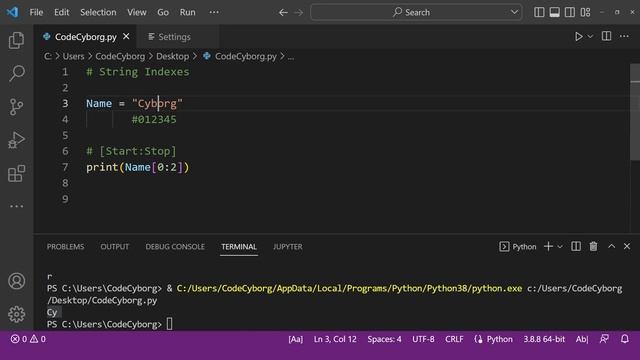The height and width of the screenshot is (360, 640).
Task: Open Source Control view
Action: click(16, 107)
